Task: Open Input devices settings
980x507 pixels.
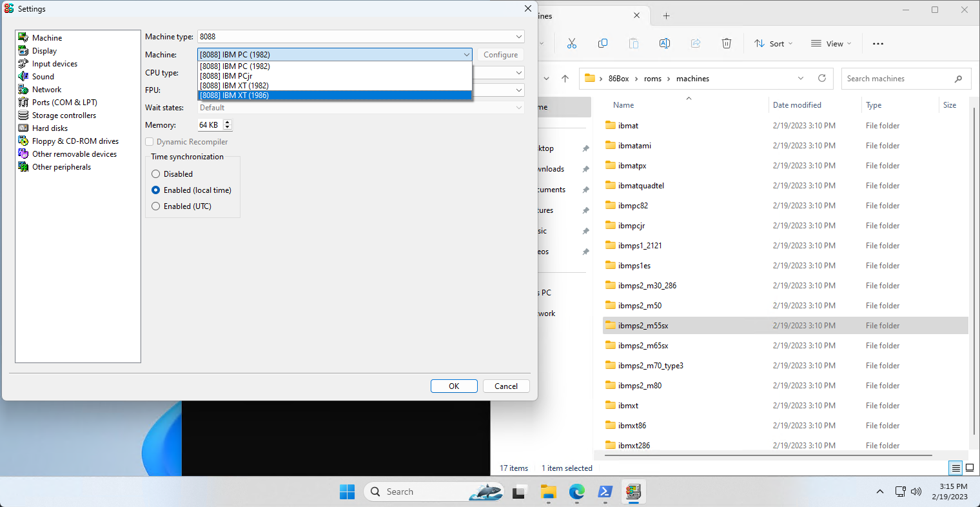Action: pos(54,63)
